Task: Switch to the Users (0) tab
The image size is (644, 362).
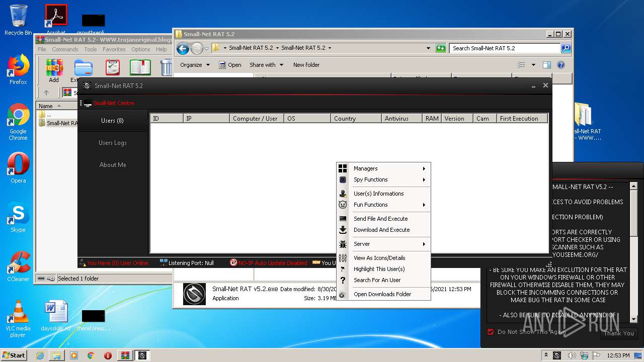Action: click(113, 121)
